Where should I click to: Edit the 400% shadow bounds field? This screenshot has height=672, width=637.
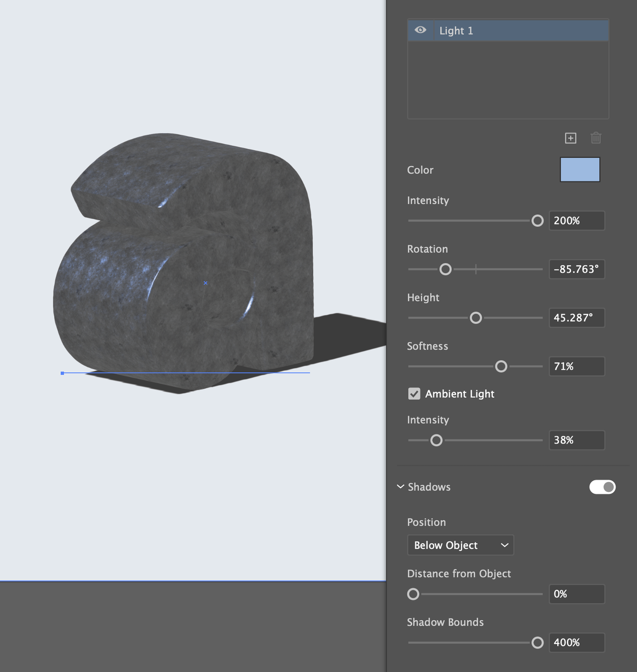[x=577, y=643]
